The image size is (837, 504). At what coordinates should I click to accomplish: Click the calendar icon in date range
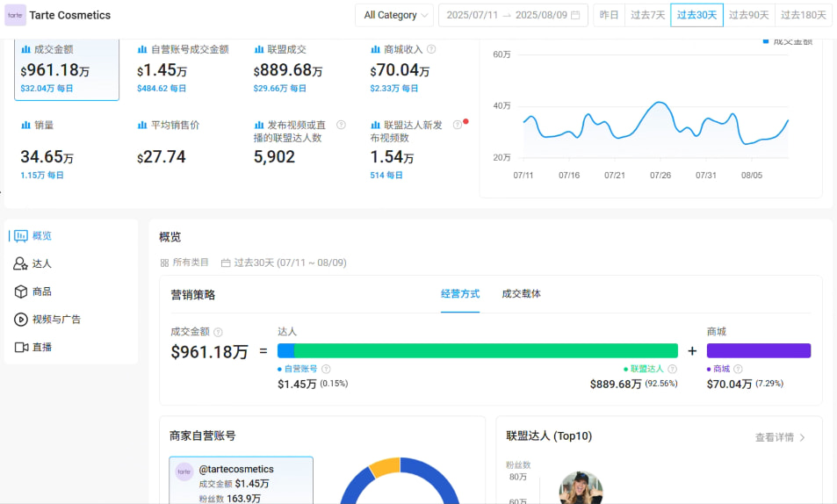pos(575,15)
